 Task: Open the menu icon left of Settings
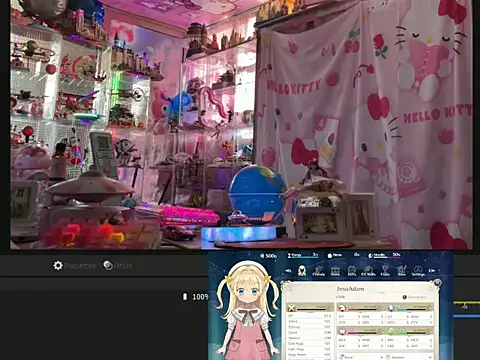pos(402,271)
